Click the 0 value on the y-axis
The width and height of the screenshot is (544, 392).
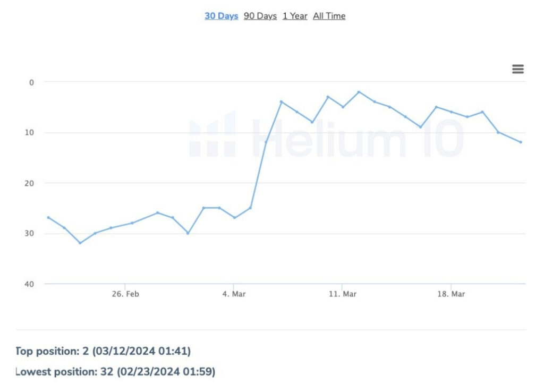point(31,82)
